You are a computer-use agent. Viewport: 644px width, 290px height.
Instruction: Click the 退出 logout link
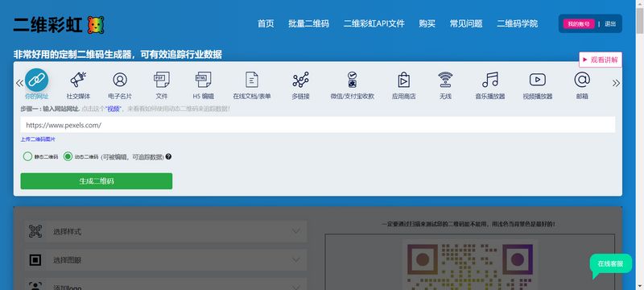(x=610, y=24)
